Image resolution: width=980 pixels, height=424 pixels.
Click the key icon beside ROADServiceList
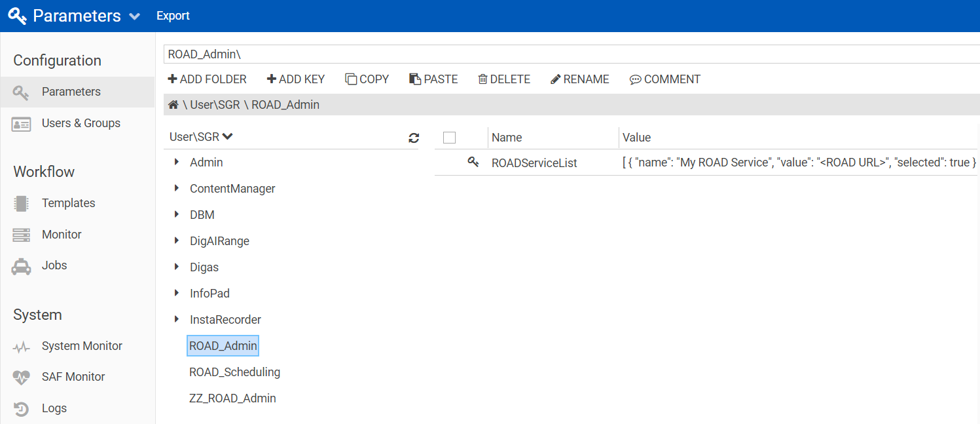473,163
